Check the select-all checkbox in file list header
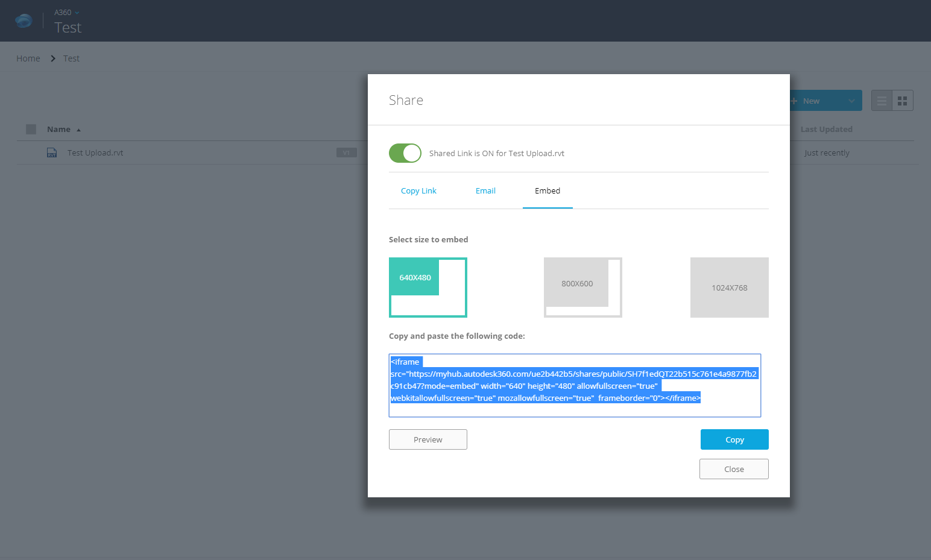This screenshot has height=560, width=931. tap(31, 128)
